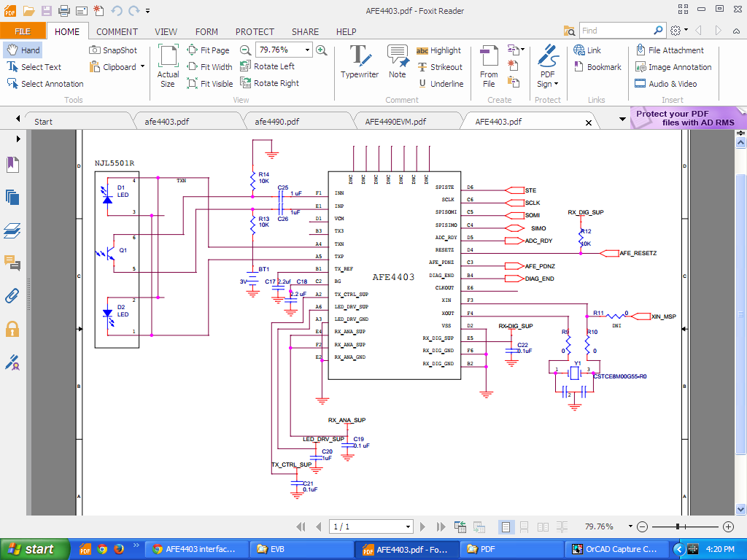Click the Find search field
Viewport: 747px width, 560px height.
click(x=616, y=31)
